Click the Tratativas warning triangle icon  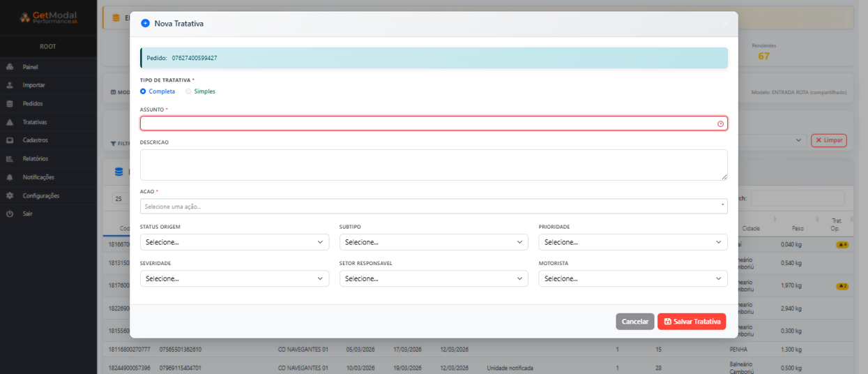point(10,122)
